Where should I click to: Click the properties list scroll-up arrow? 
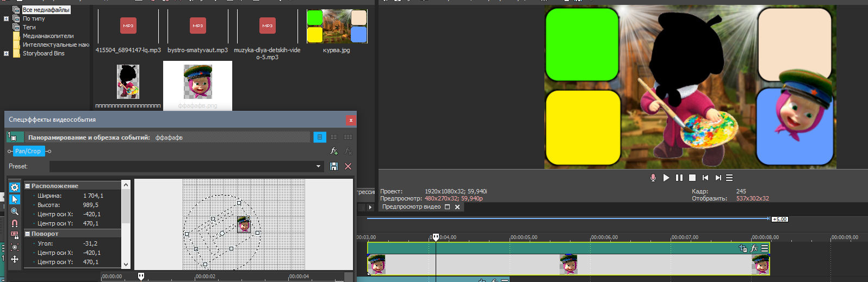pos(126,185)
